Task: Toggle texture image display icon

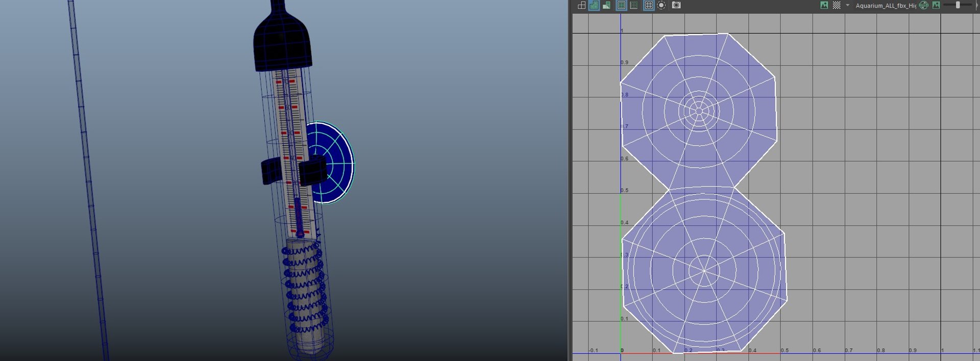Action: pyautogui.click(x=824, y=5)
